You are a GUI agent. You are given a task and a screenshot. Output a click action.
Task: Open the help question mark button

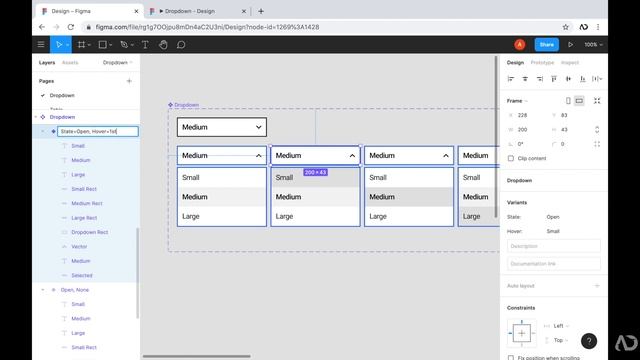pyautogui.click(x=589, y=341)
